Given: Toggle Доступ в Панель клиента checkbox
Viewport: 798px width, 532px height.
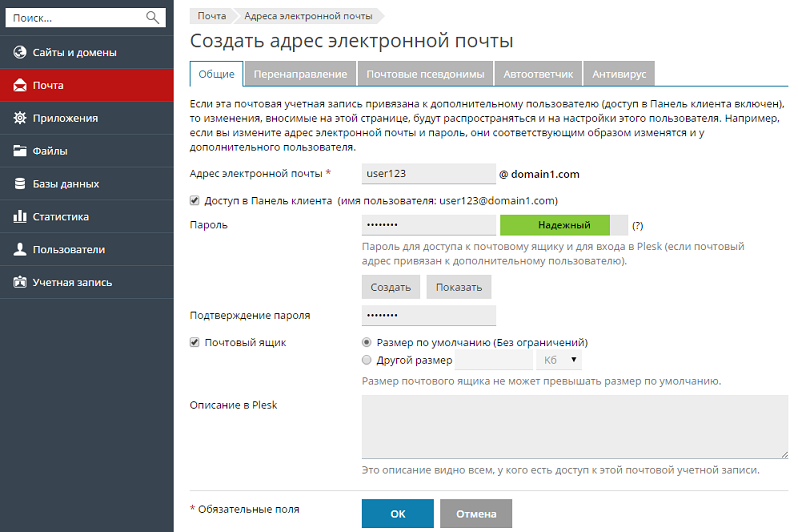Looking at the screenshot, I should [195, 200].
